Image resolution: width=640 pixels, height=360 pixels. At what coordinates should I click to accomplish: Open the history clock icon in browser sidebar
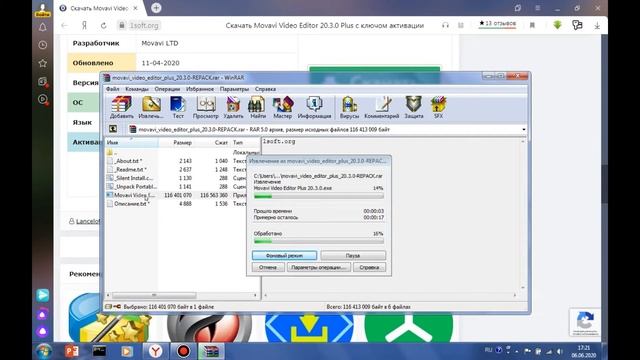(x=42, y=45)
